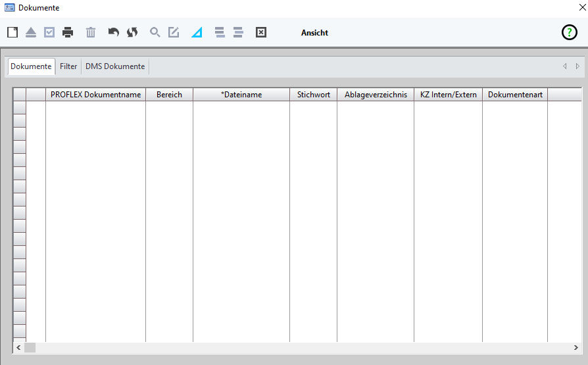Image resolution: width=588 pixels, height=365 pixels.
Task: Click the print icon in toolbar
Action: 68,32
